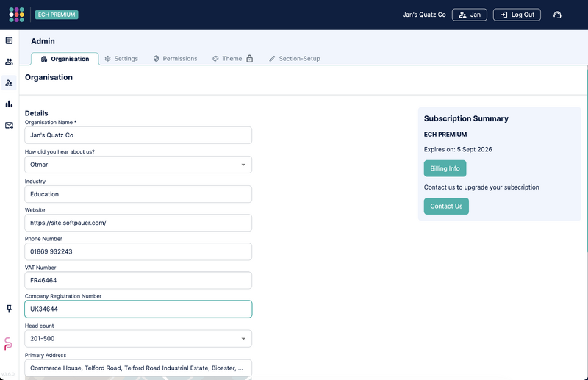Click the Primary Address field
This screenshot has height=380, width=588.
click(138, 368)
